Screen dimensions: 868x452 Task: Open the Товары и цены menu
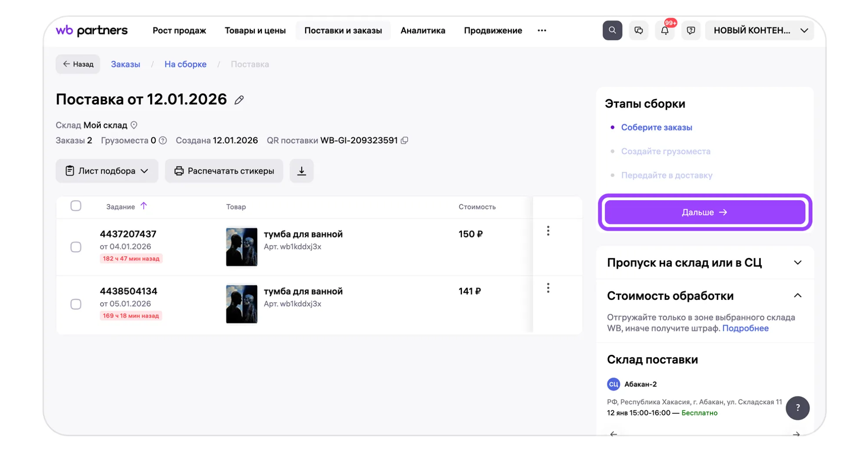pyautogui.click(x=255, y=30)
